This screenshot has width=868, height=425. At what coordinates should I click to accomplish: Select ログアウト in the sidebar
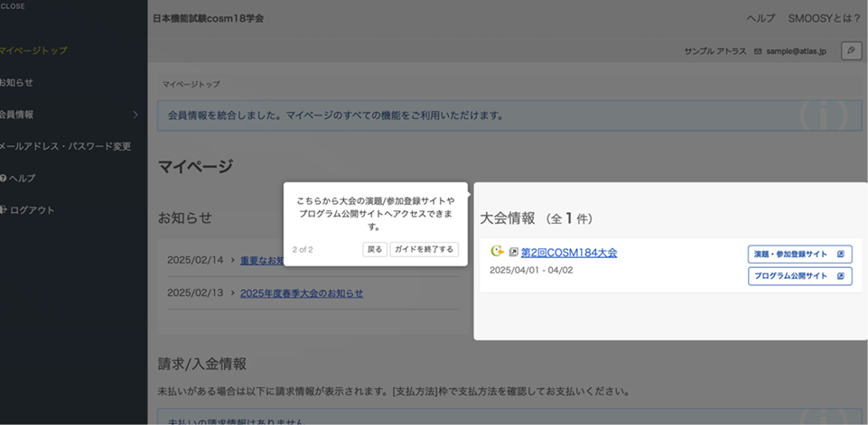[33, 210]
